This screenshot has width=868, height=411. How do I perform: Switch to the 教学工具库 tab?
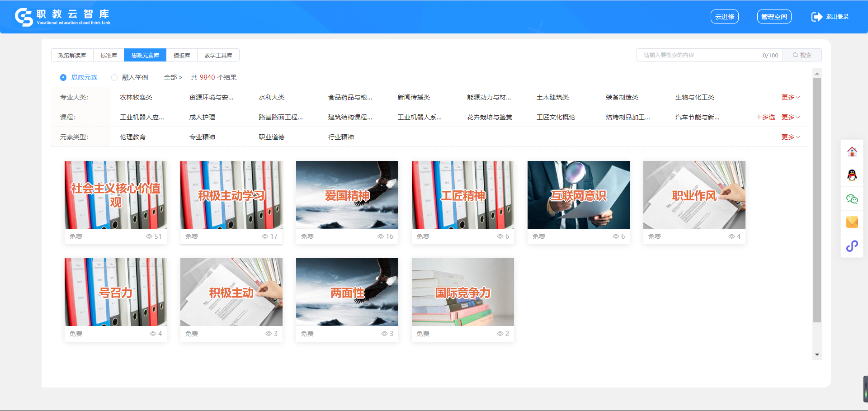pyautogui.click(x=218, y=55)
